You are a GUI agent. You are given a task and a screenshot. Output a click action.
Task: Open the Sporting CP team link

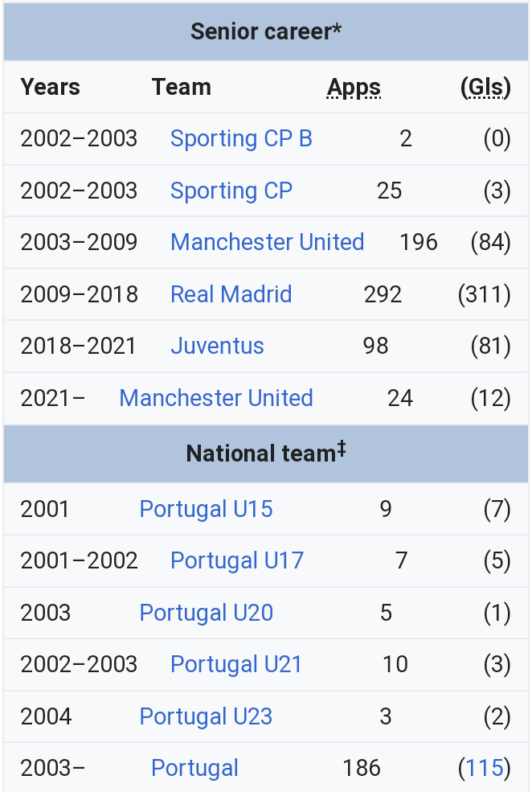pyautogui.click(x=231, y=191)
